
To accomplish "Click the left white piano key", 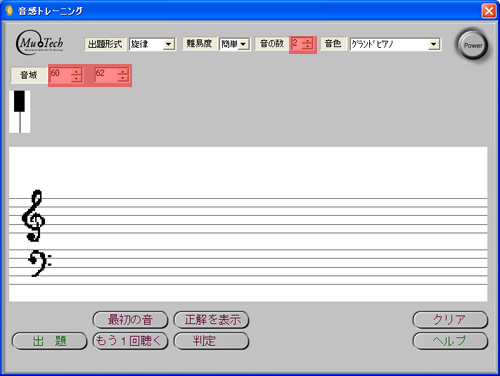I will coord(14,122).
